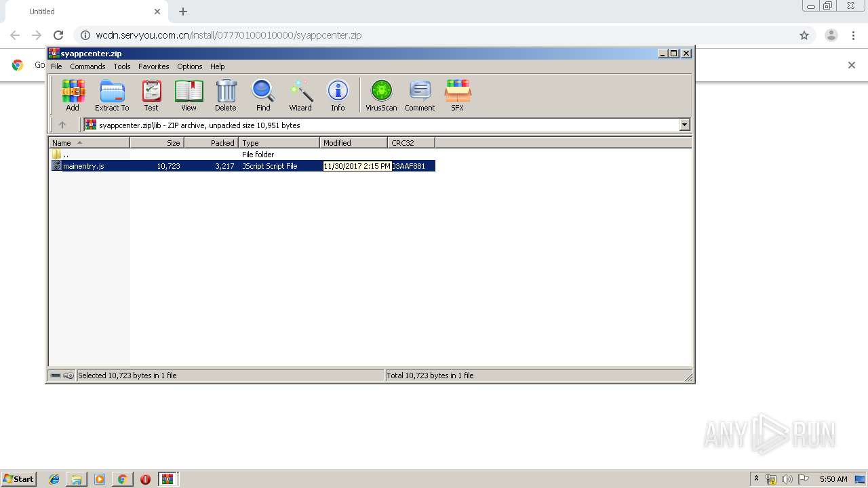Open File Explorer from taskbar
Viewport: 868px width, 488px height.
[77, 479]
